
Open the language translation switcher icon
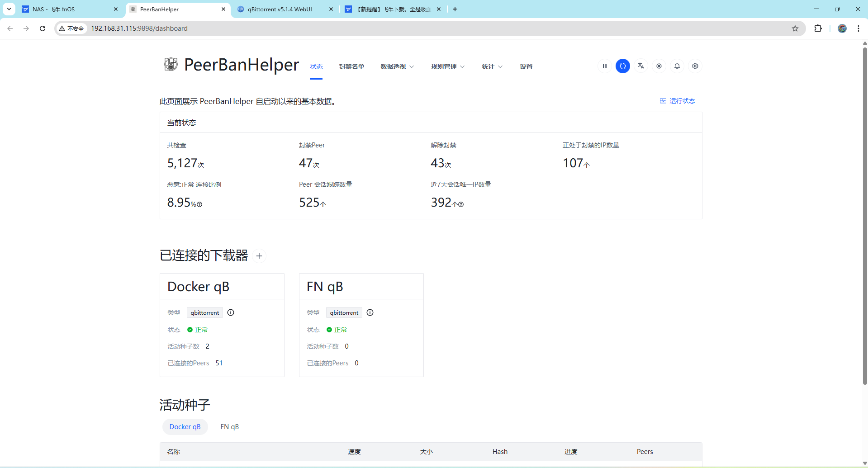tap(641, 66)
